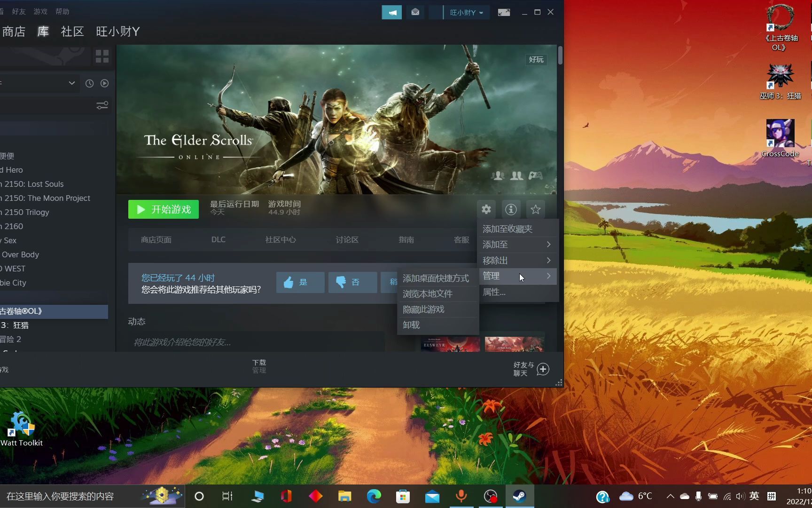812x508 pixels.
Task: Open the DLC link
Action: point(219,240)
